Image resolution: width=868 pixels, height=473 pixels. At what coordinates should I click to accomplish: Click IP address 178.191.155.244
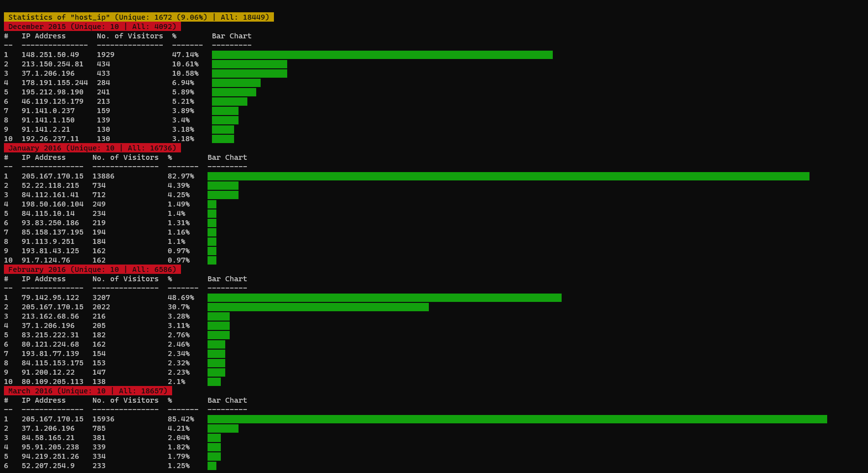pos(55,83)
